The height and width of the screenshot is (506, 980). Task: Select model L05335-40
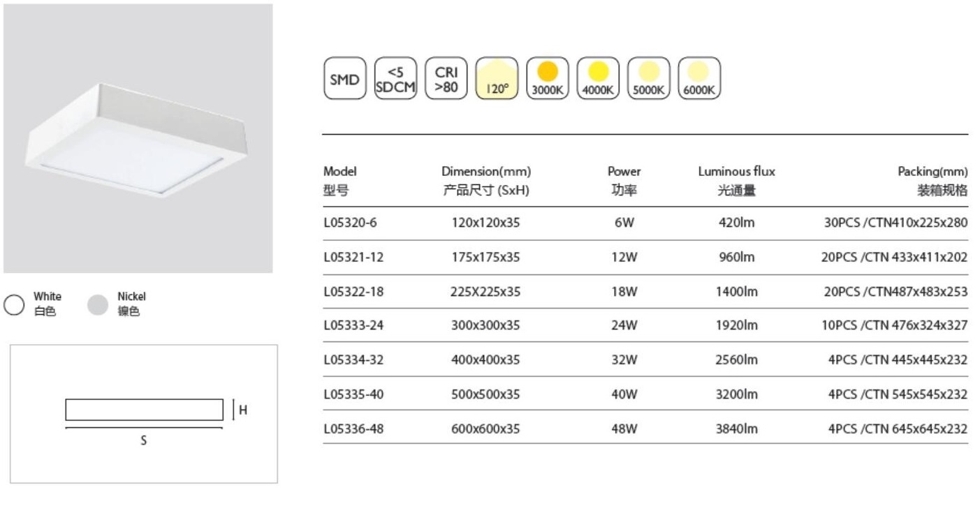point(353,394)
